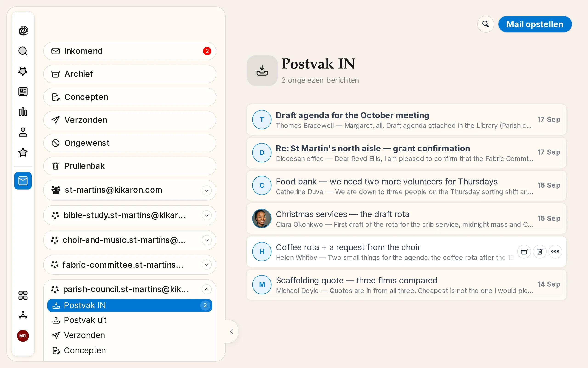Open the magnifier search icon in left rail
Screen dimensions: 588x368
click(x=23, y=51)
